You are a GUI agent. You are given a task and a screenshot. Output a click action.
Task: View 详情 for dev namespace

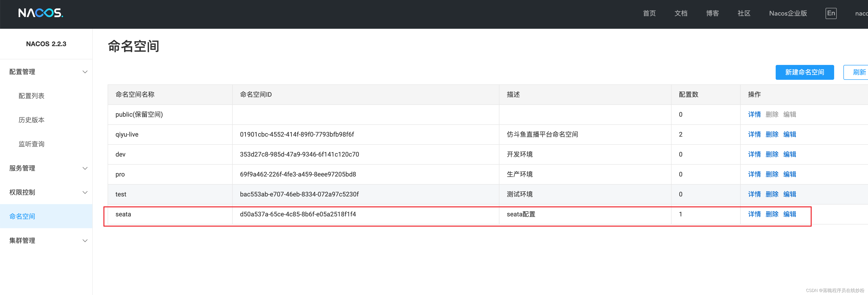pyautogui.click(x=754, y=154)
